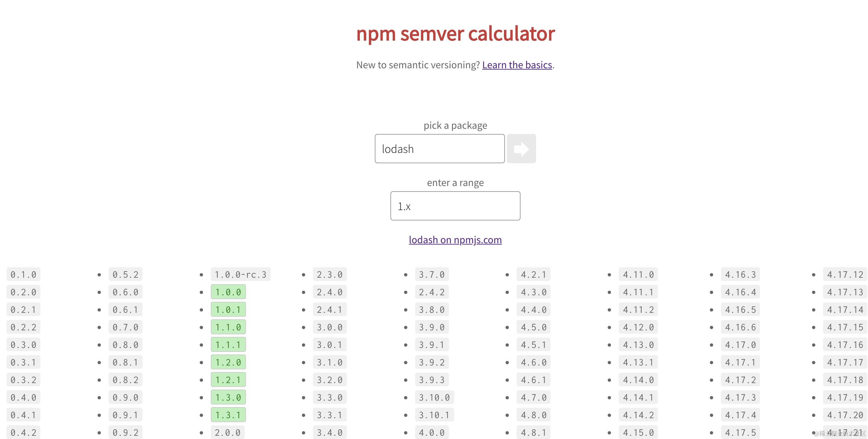Open lodash on npmjs.com link
This screenshot has width=868, height=439.
pos(455,240)
